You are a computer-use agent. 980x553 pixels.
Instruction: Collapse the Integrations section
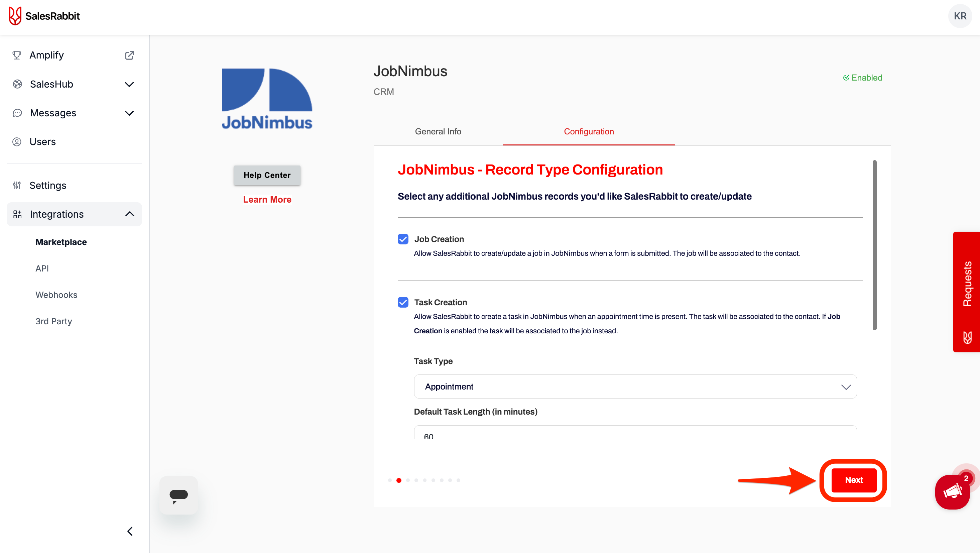tap(130, 214)
